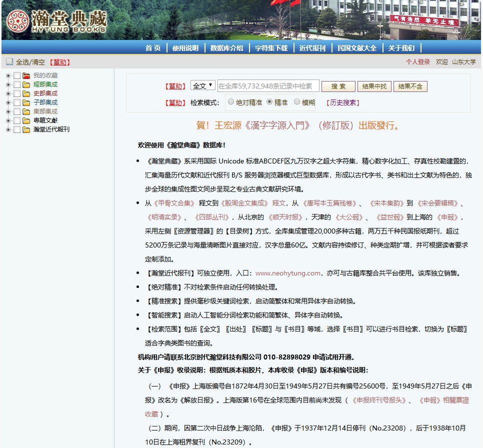The width and height of the screenshot is (483, 448).
Task: Click the 结果中找 button
Action: (x=374, y=86)
